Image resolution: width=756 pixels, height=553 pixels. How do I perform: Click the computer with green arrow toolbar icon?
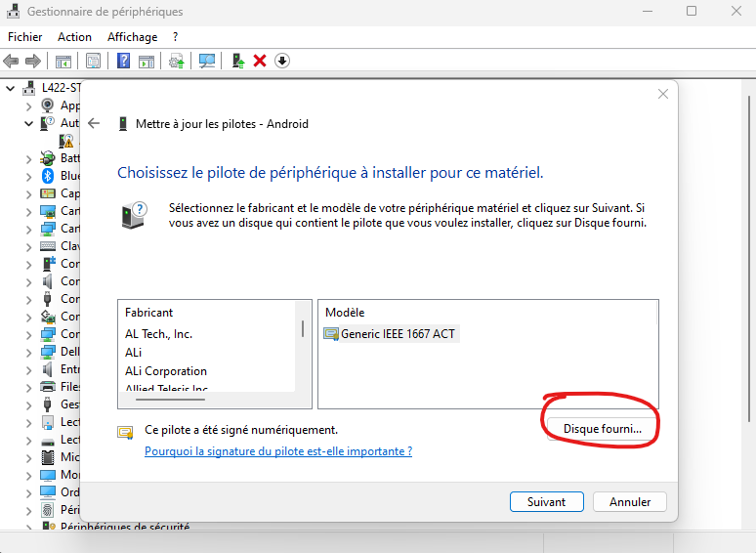pos(237,61)
